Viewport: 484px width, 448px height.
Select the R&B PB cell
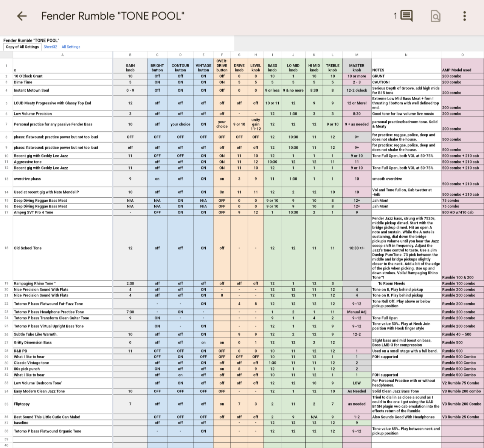click(x=62, y=351)
